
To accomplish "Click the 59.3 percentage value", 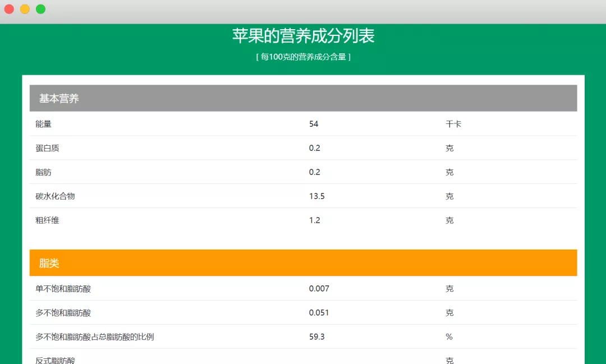I will (x=316, y=337).
